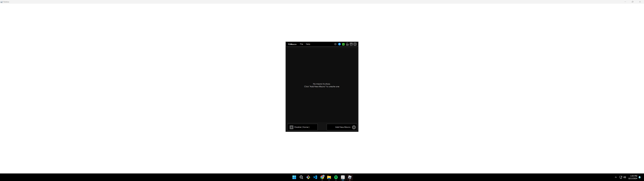Screen dimensions: 644x181
Task: Click the TGMacro title label
Action: pos(292,44)
